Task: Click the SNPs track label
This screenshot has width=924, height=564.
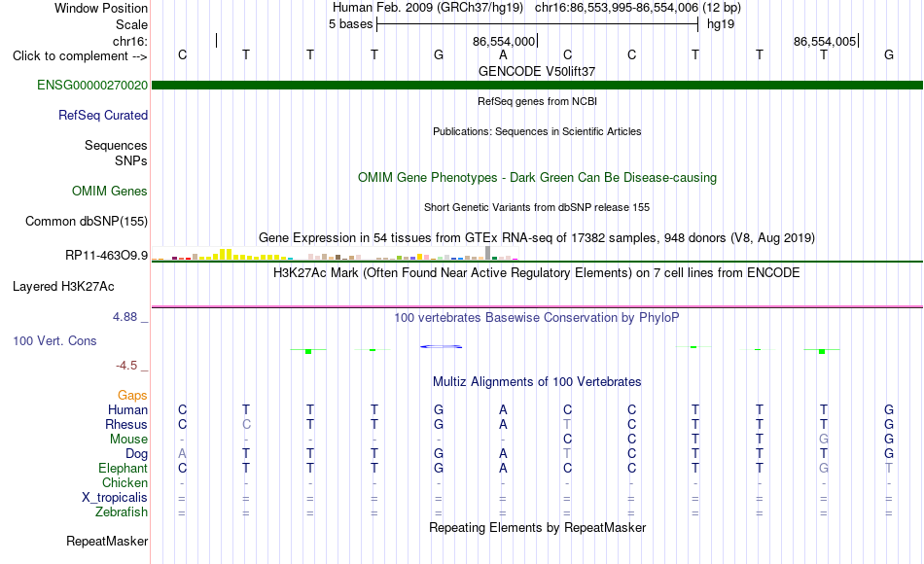Action: point(131,160)
